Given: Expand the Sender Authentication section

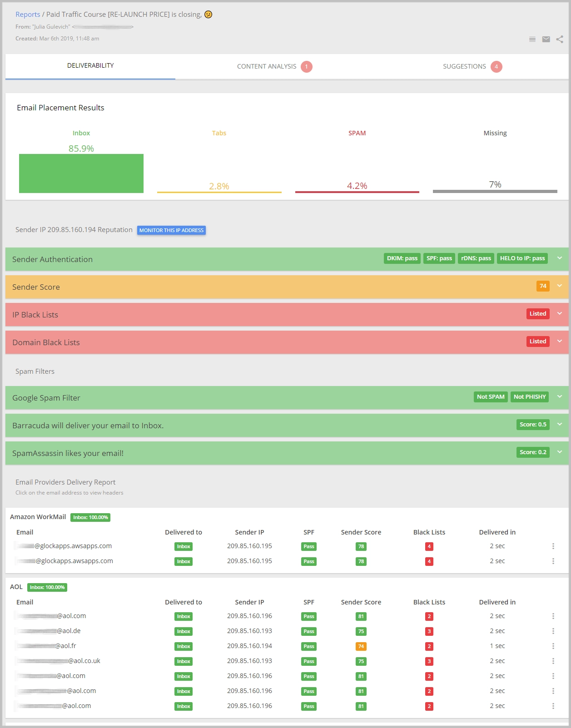Looking at the screenshot, I should 560,258.
